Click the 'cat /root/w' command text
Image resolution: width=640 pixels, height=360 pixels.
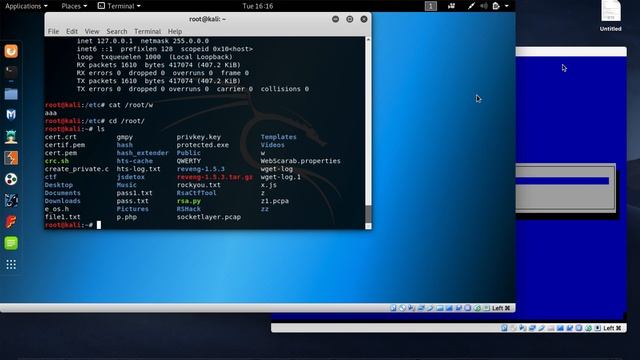click(x=131, y=105)
